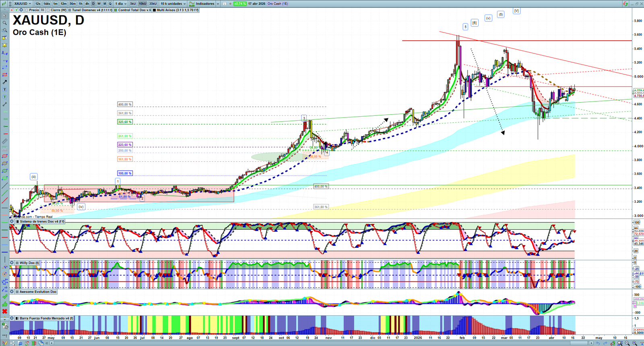
Task: Select the 10kU history size
Action: click(x=142, y=4)
